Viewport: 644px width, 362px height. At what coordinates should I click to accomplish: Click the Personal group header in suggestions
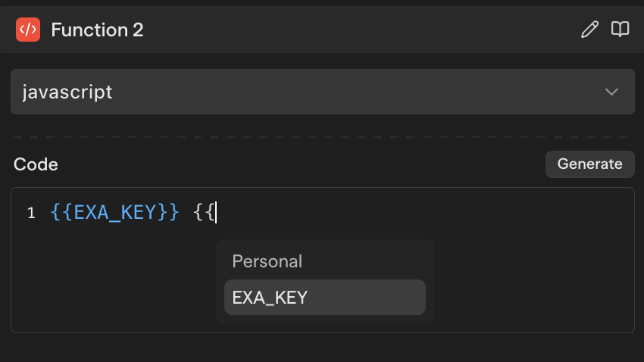tap(267, 261)
